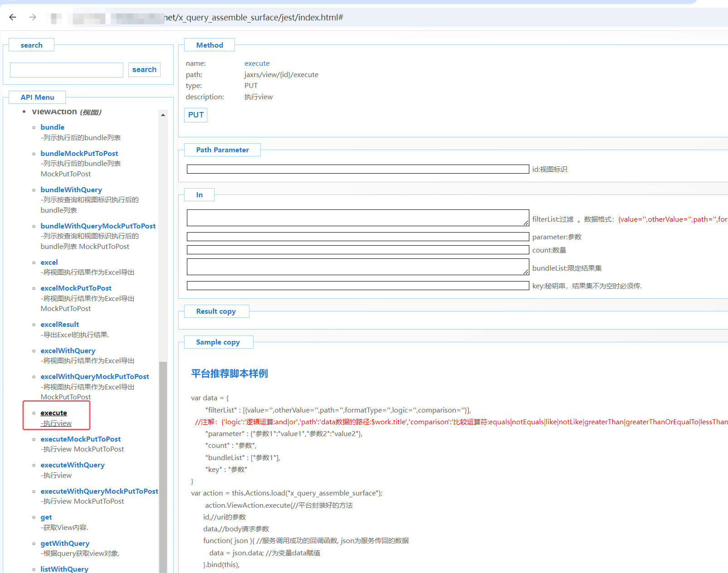This screenshot has height=573, width=728.
Task: Focus the filterList textarea
Action: [358, 218]
